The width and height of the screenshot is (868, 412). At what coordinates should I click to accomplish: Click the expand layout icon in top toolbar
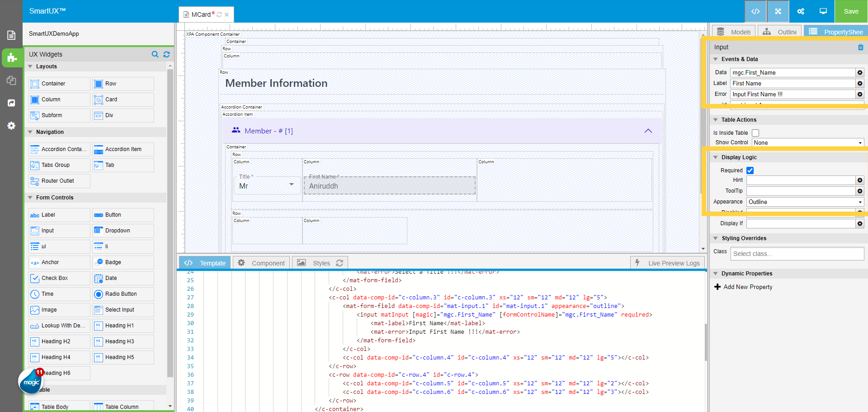778,11
